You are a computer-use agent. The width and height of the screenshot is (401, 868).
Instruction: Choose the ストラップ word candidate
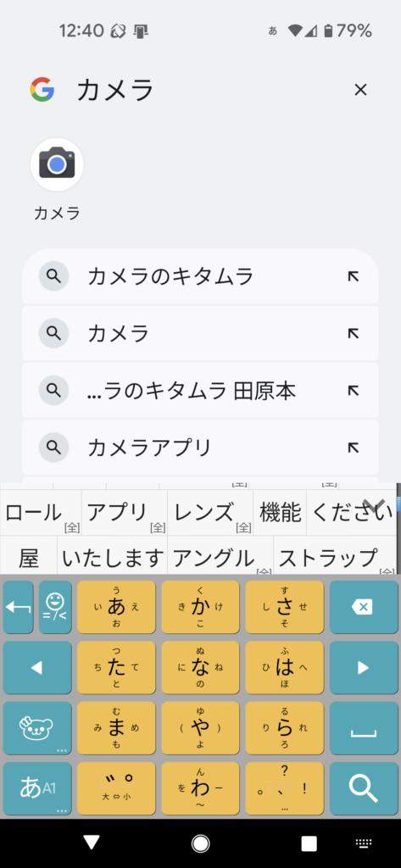coord(335,558)
